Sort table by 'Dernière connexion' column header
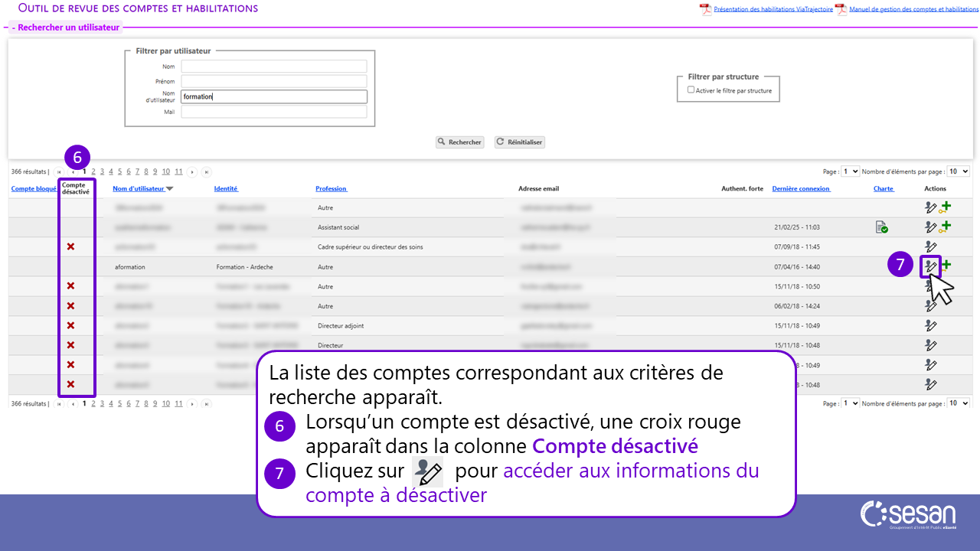Image resolution: width=980 pixels, height=551 pixels. [801, 188]
